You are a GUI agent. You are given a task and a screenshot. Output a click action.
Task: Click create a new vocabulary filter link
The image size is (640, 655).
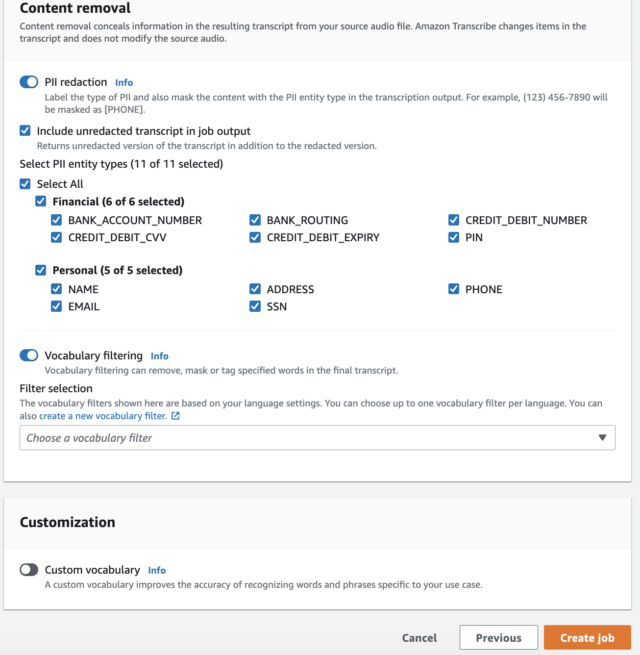[103, 416]
